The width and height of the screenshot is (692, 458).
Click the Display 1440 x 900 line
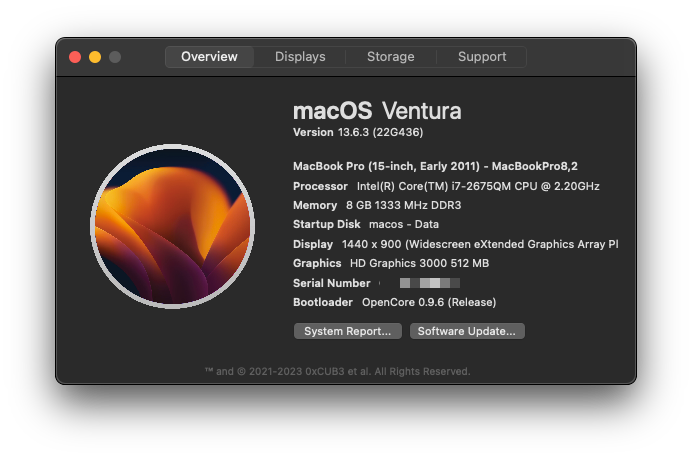(455, 244)
